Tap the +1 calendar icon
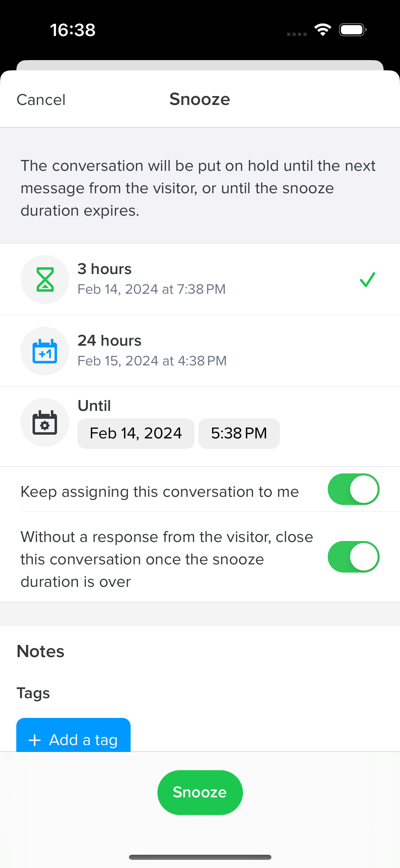 click(45, 351)
